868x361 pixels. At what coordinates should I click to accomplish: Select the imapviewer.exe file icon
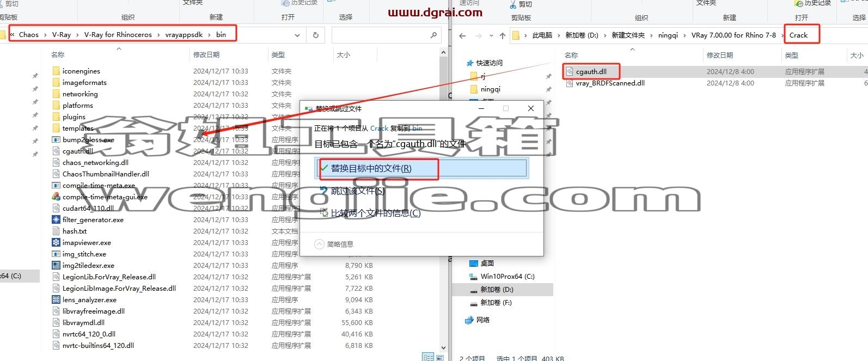pyautogui.click(x=56, y=242)
